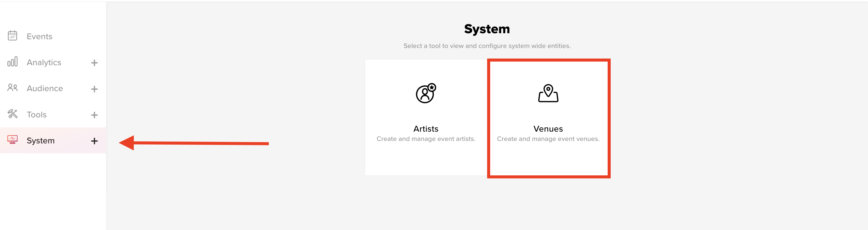868x230 pixels.
Task: Click the Analytics bar chart icon
Action: pyautogui.click(x=12, y=62)
